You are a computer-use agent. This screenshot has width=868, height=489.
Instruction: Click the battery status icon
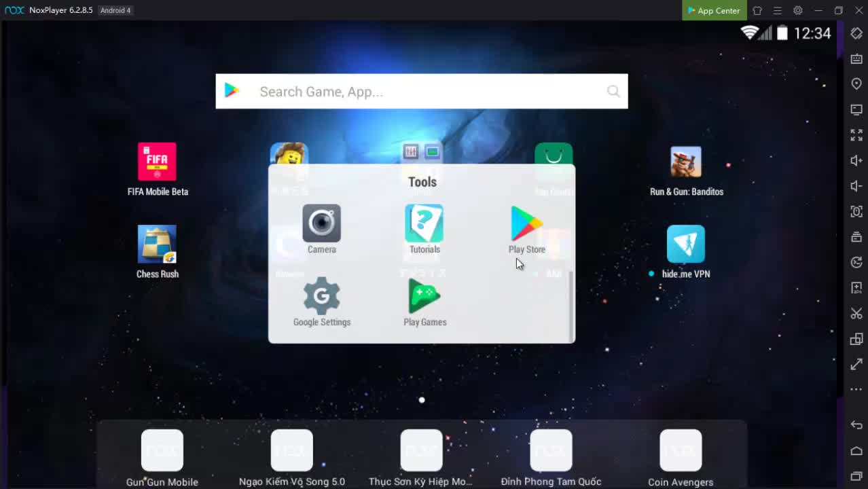pyautogui.click(x=782, y=33)
